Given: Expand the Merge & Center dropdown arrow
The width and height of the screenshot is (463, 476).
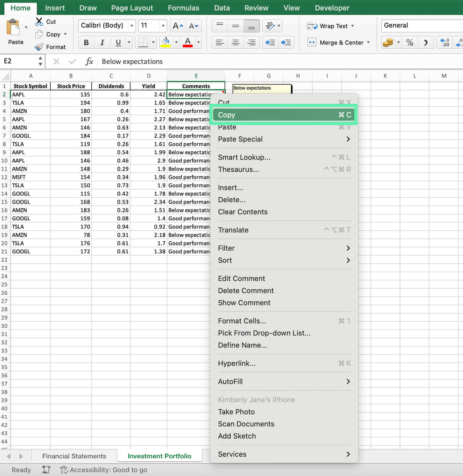Looking at the screenshot, I should coord(368,42).
